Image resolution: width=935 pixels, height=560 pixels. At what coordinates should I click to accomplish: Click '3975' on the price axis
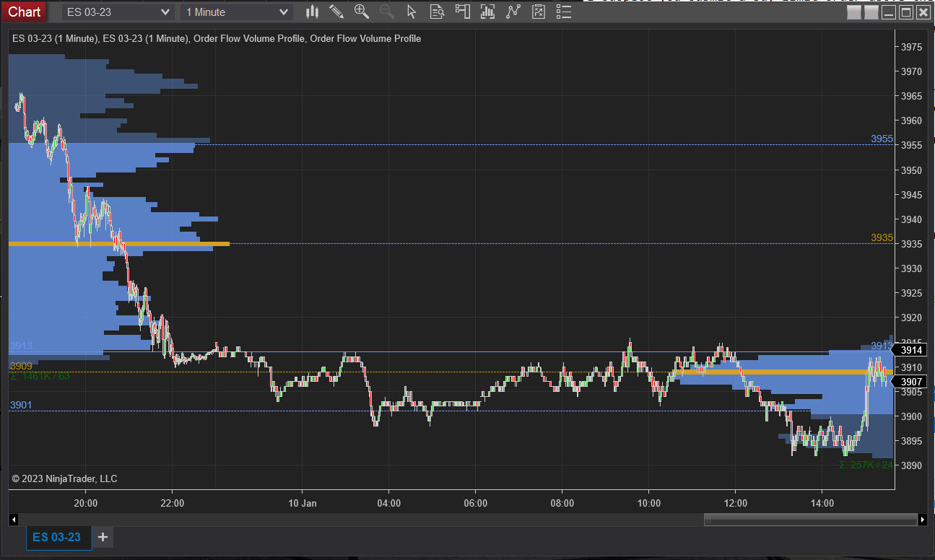click(x=912, y=47)
